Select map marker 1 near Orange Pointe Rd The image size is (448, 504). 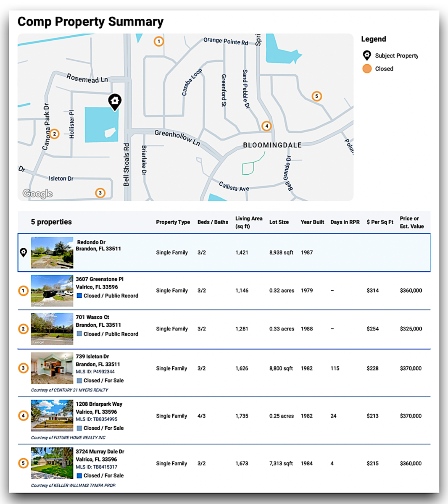pyautogui.click(x=158, y=41)
